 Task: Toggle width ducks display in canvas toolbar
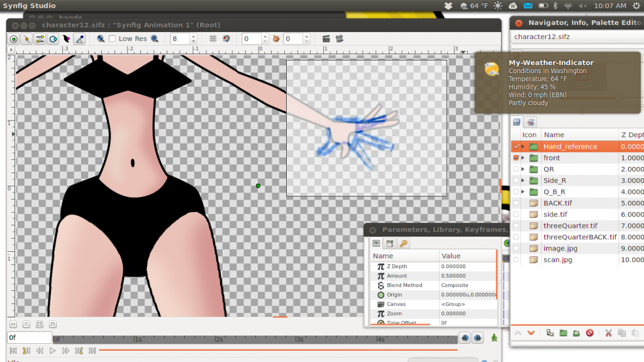(66, 38)
